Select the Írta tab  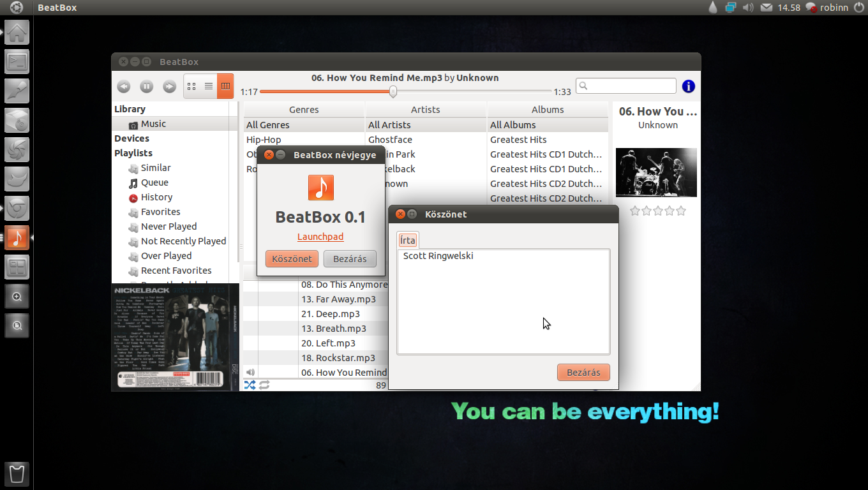408,240
